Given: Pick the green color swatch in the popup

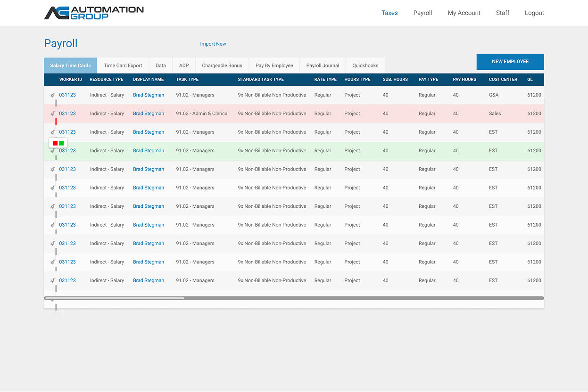Looking at the screenshot, I should [61, 143].
